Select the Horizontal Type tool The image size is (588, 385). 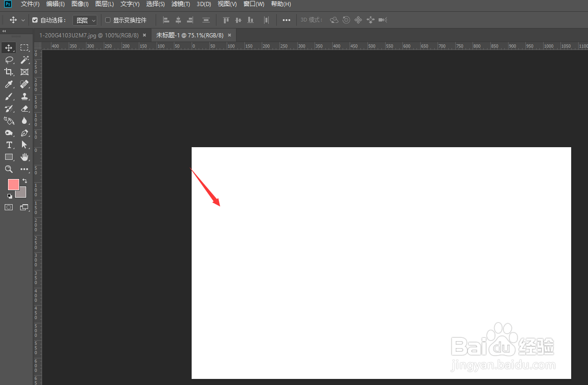click(9, 145)
